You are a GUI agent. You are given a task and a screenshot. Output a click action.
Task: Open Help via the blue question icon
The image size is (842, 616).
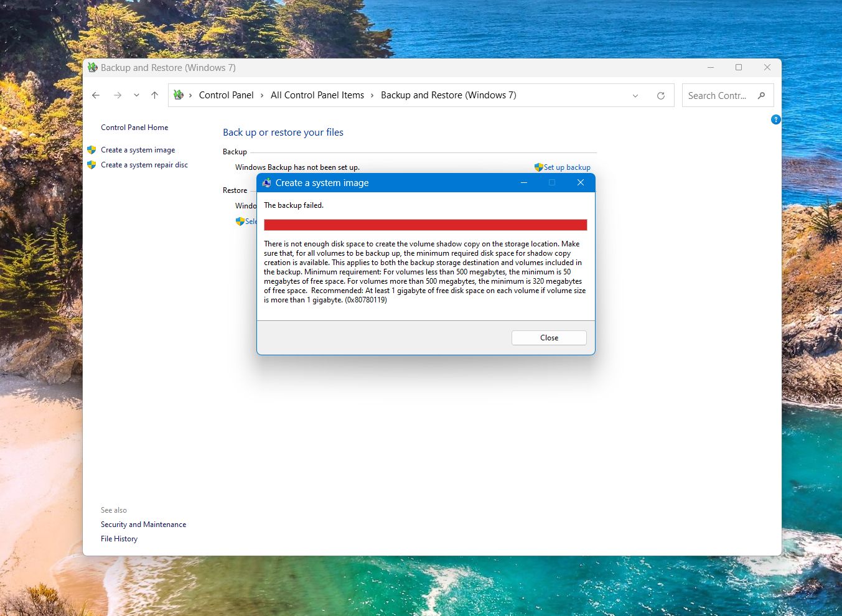[775, 119]
